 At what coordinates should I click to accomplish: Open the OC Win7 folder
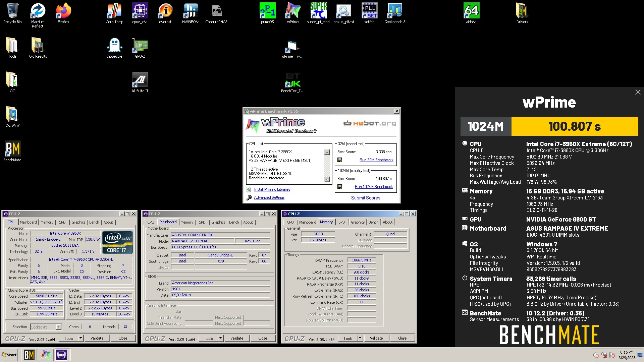click(x=12, y=117)
